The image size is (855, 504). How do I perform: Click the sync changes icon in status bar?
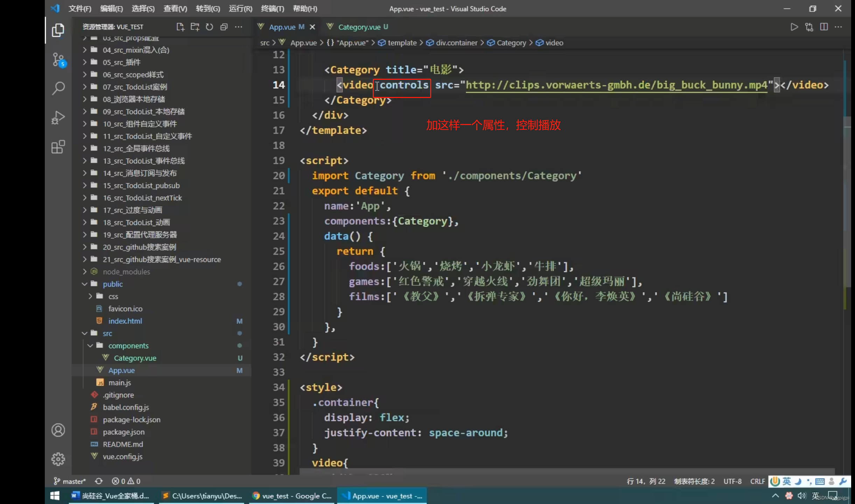[x=99, y=481]
